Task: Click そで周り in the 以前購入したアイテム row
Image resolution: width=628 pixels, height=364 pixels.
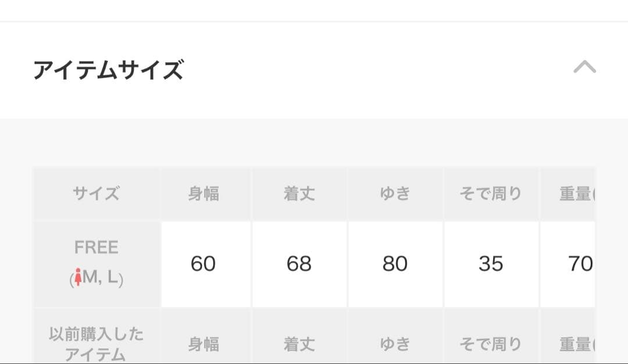Action: 491,344
